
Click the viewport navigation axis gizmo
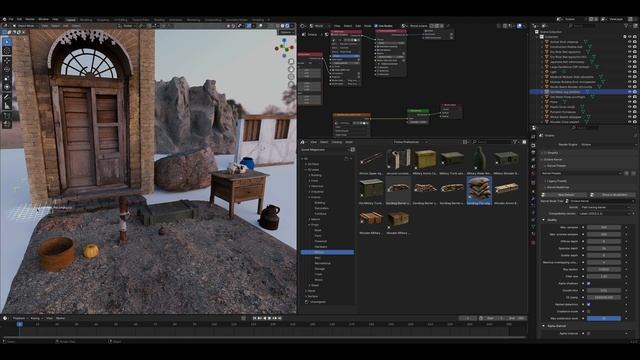[284, 48]
